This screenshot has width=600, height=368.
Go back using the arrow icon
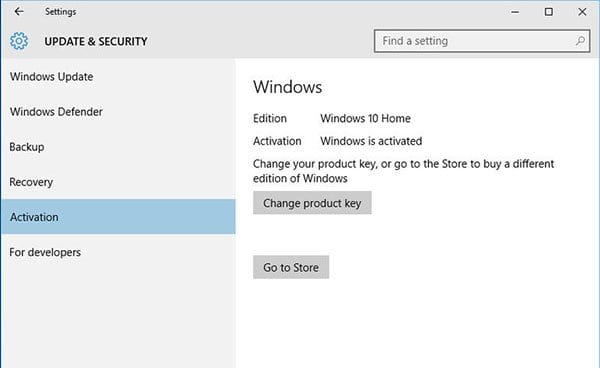[x=19, y=12]
